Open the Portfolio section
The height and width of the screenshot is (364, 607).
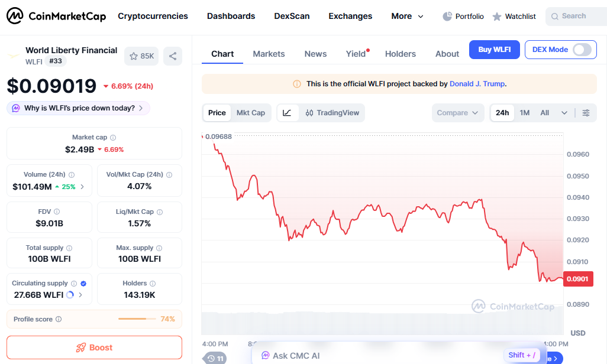(463, 16)
